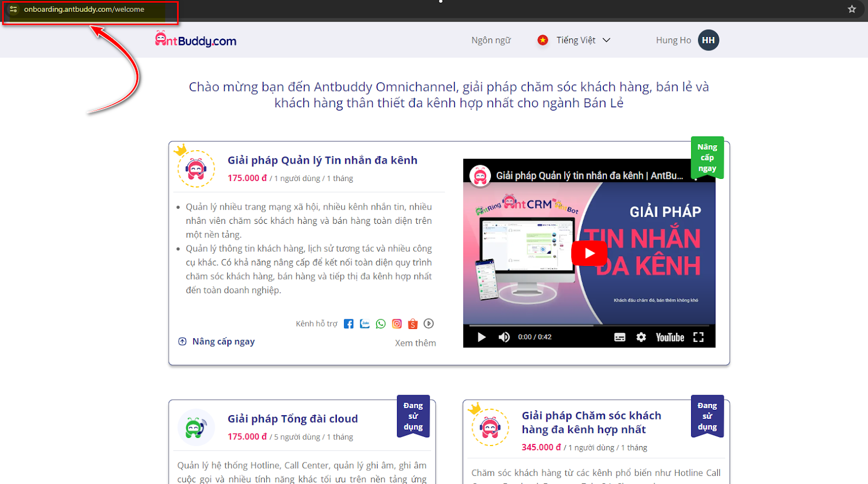Open Giải pháp Tổng đài cloud title
The image size is (868, 484).
pyautogui.click(x=293, y=418)
